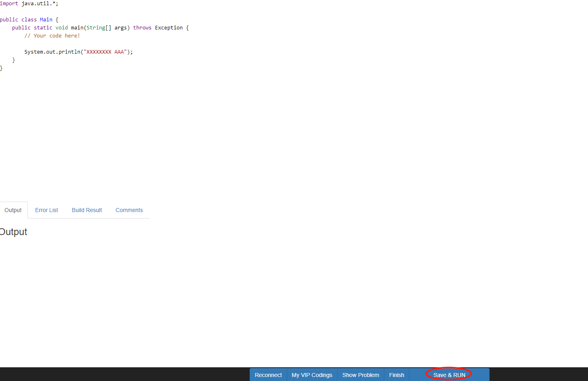Click Save & RUN button
The width and height of the screenshot is (588, 381).
pos(449,375)
